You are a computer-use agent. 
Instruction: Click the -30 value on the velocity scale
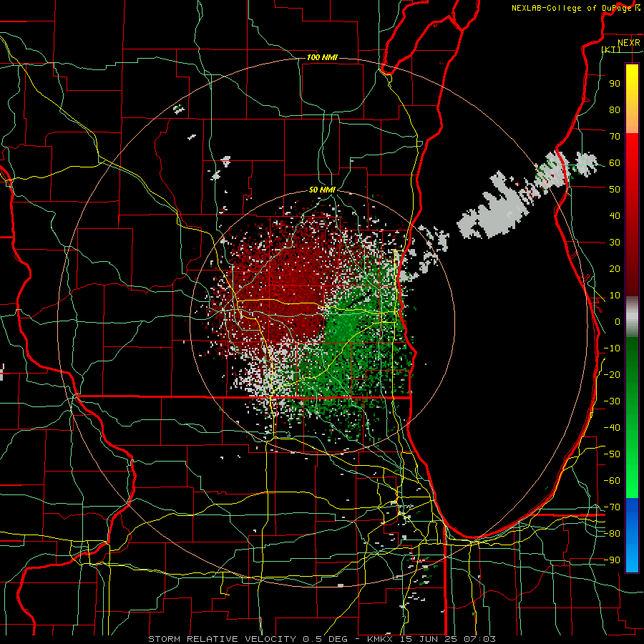tap(612, 401)
